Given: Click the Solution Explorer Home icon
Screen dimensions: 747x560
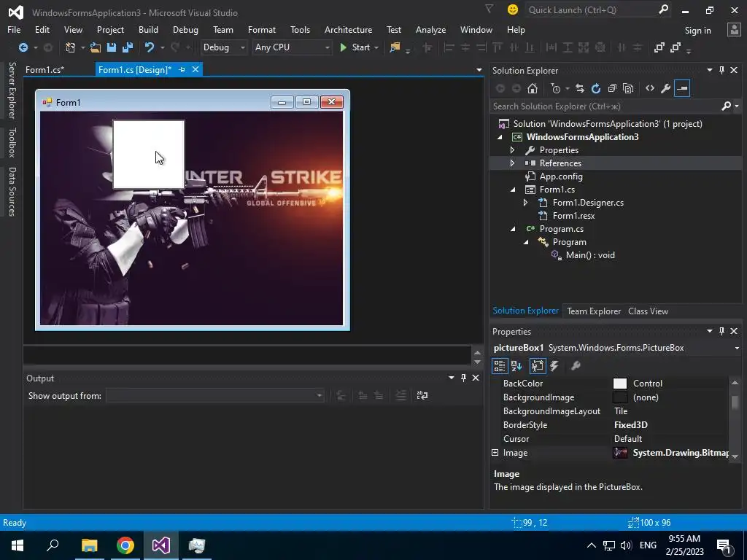Looking at the screenshot, I should click(x=533, y=88).
